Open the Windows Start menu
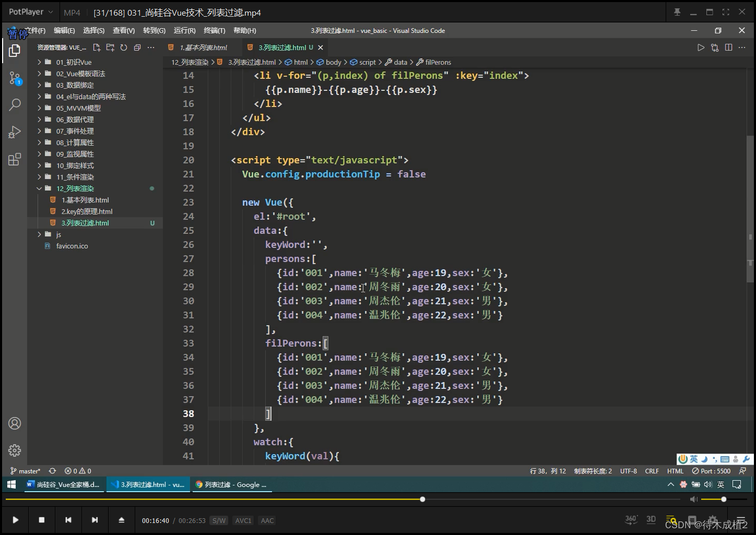Image resolution: width=756 pixels, height=535 pixels. point(11,484)
